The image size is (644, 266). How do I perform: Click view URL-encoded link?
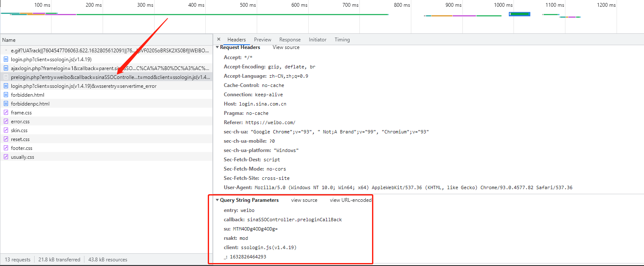pos(351,200)
